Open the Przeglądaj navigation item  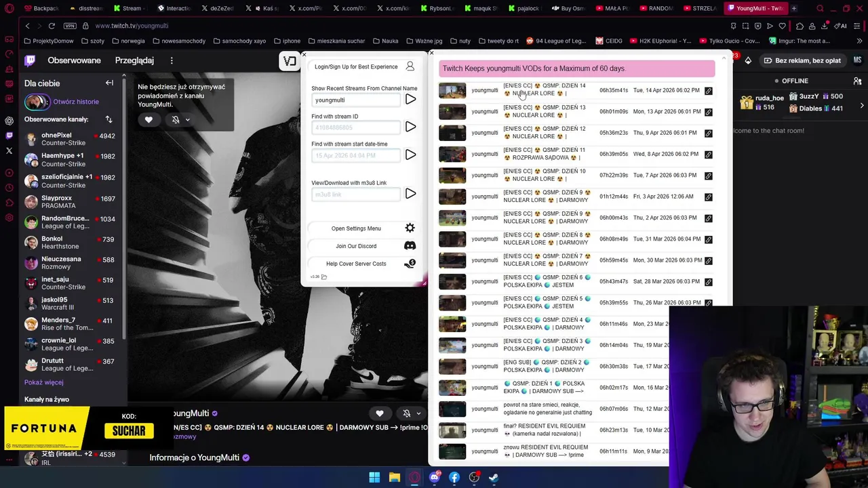coord(134,60)
